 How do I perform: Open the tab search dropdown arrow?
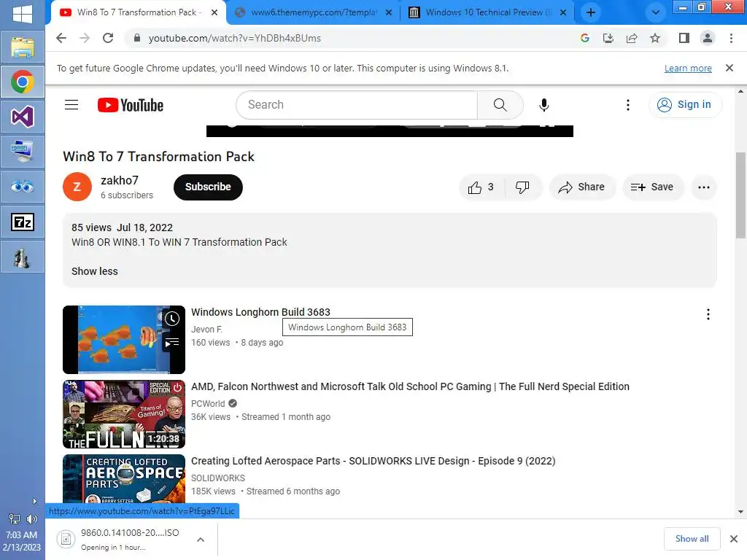pos(656,12)
